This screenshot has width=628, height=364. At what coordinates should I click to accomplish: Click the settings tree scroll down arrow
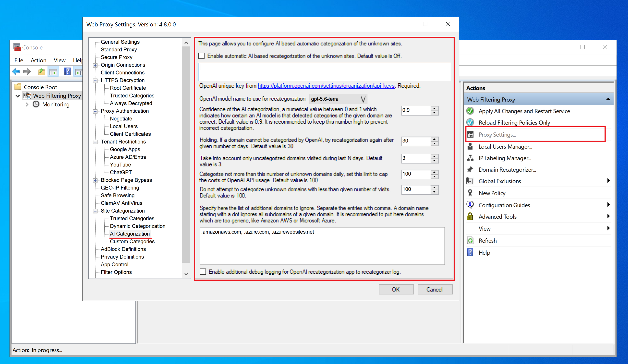pyautogui.click(x=186, y=274)
